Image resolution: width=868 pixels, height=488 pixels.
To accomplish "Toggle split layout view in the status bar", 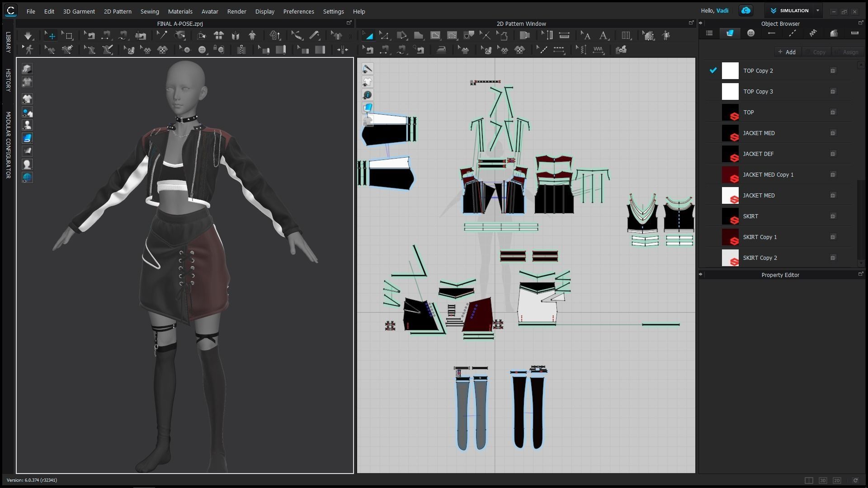I will tap(809, 480).
